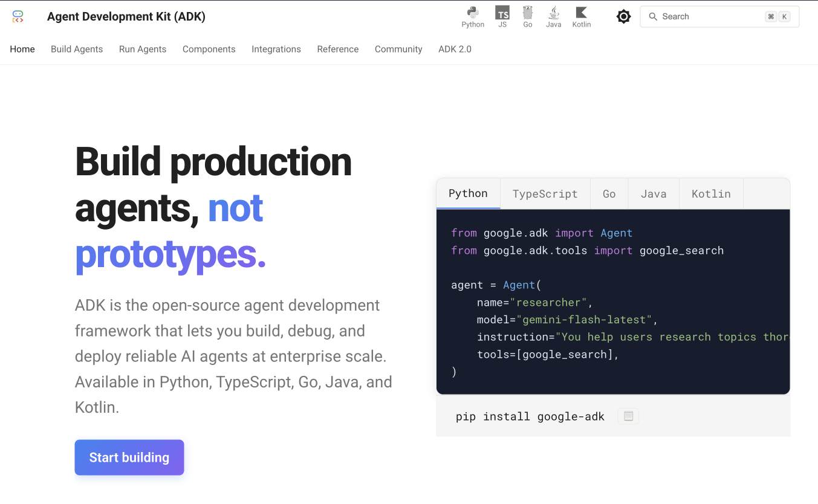Image resolution: width=818 pixels, height=504 pixels.
Task: Click the tools=[google_search] code line
Action: click(548, 354)
